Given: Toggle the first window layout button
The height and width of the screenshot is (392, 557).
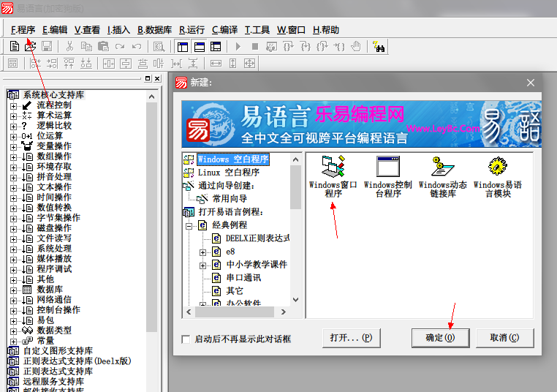Looking at the screenshot, I should 183,47.
